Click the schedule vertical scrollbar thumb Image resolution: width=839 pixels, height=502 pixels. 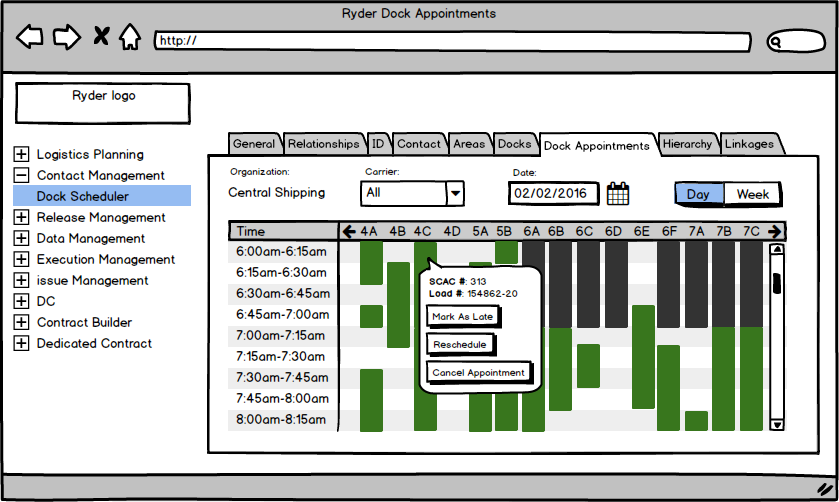(777, 282)
